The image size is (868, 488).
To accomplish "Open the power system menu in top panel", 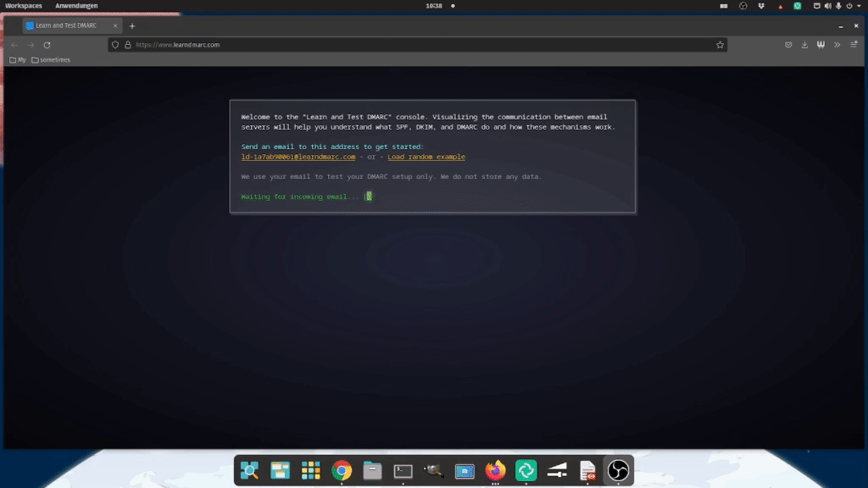I will pos(849,6).
